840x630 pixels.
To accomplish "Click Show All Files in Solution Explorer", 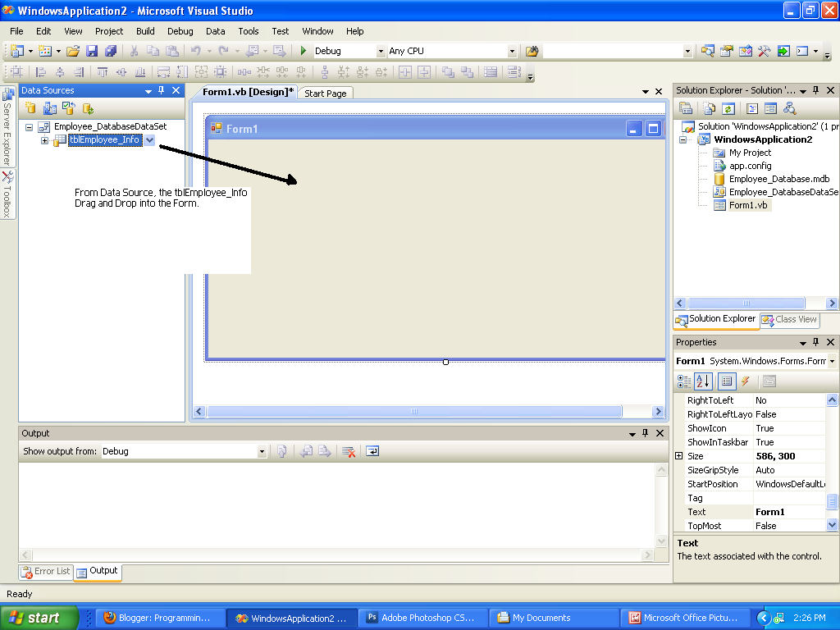I will (710, 109).
